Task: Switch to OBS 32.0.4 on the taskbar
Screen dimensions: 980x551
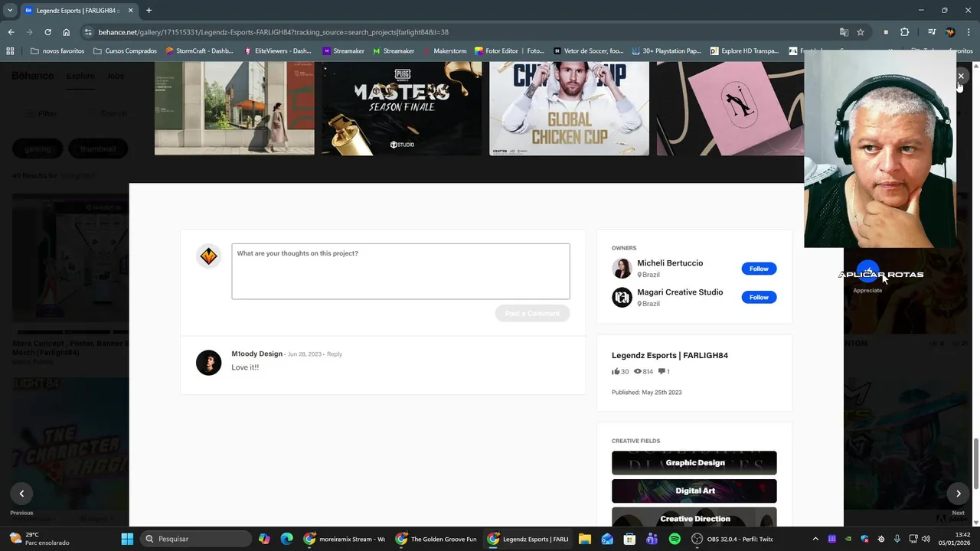Action: coord(733,539)
